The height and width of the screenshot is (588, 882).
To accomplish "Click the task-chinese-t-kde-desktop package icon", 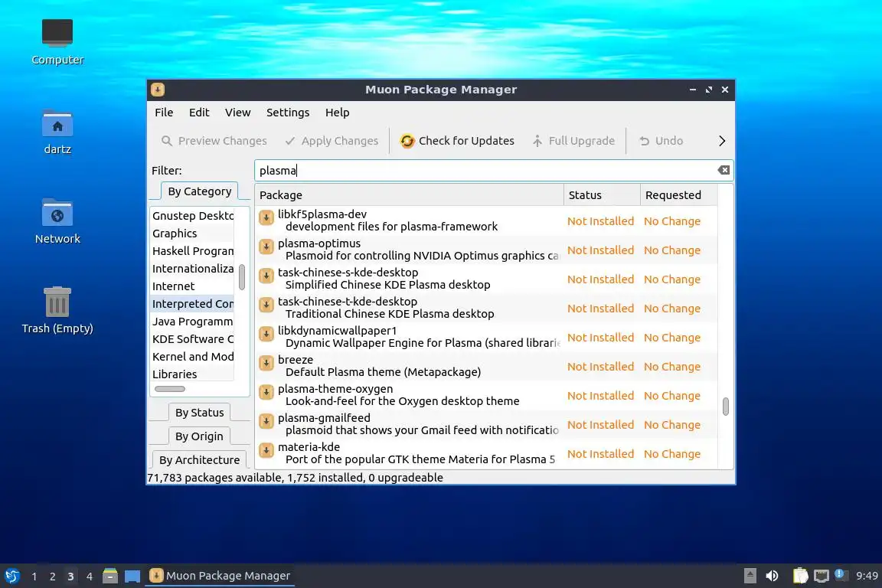I will tap(266, 305).
